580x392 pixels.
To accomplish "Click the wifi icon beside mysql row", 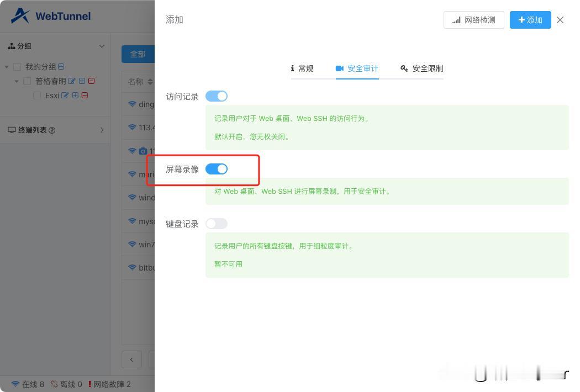I will pyautogui.click(x=132, y=221).
